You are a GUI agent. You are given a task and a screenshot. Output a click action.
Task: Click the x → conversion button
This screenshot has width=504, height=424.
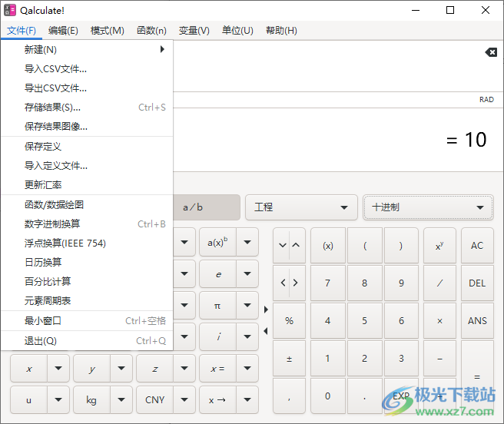(217, 400)
